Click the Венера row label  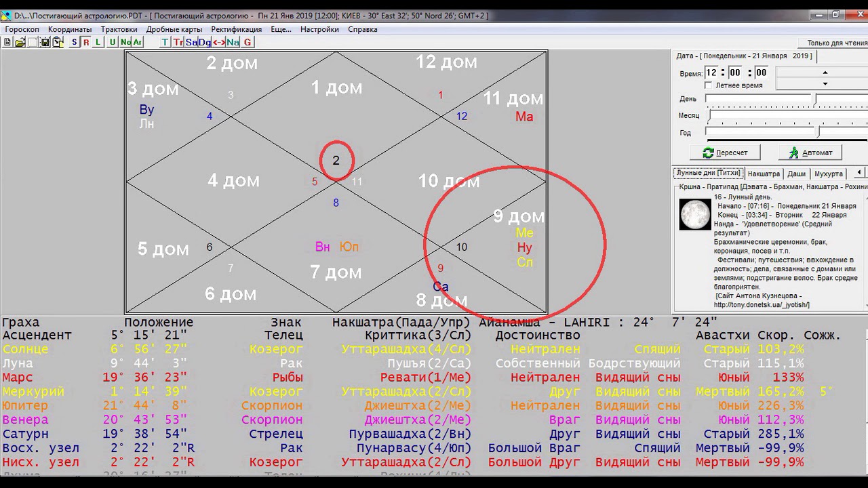click(x=25, y=420)
